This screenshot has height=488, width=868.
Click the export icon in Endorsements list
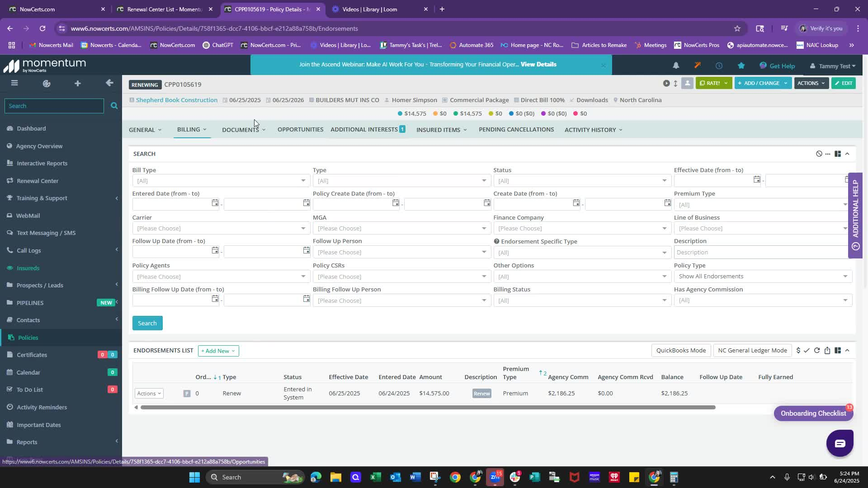pos(827,351)
